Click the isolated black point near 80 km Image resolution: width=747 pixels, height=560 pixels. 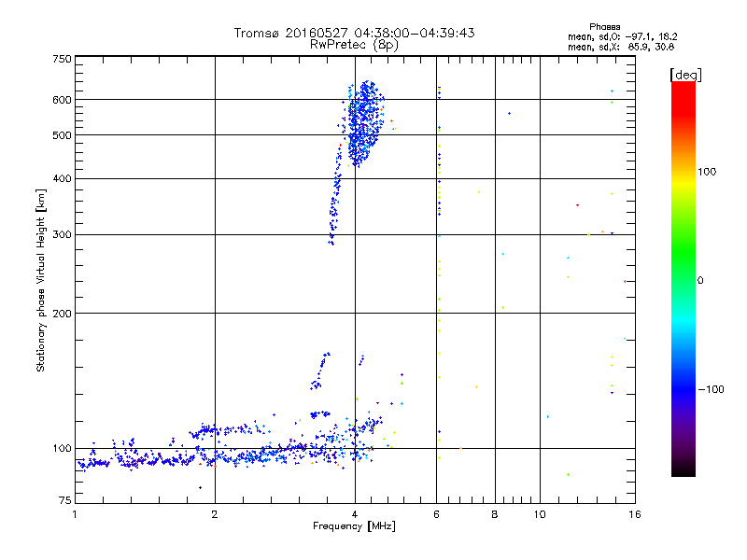200,487
